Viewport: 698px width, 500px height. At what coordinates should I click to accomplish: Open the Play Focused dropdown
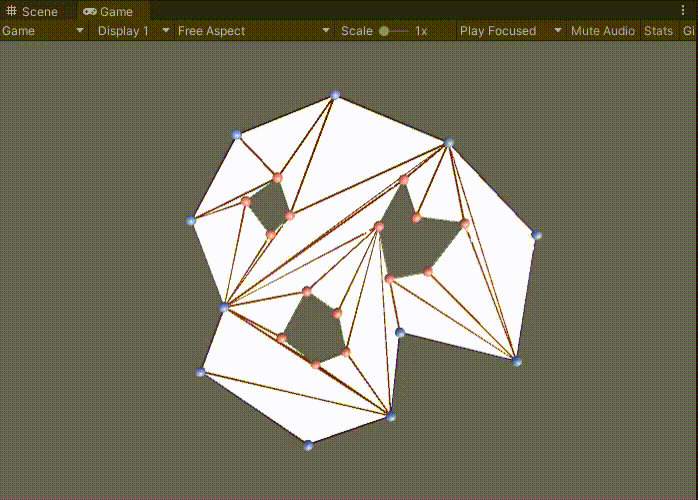click(x=511, y=31)
